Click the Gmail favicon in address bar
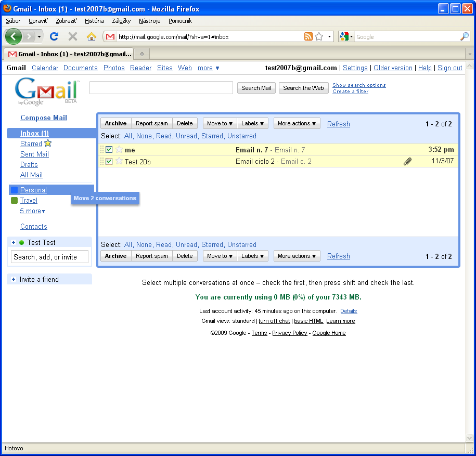The height and width of the screenshot is (456, 476). coord(110,37)
